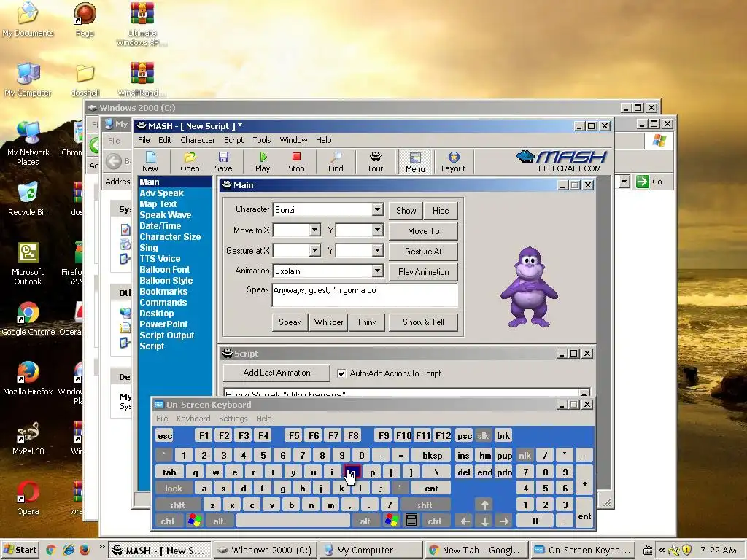747x560 pixels.
Task: Expand the Gesture at Y dropdown
Action: [377, 251]
